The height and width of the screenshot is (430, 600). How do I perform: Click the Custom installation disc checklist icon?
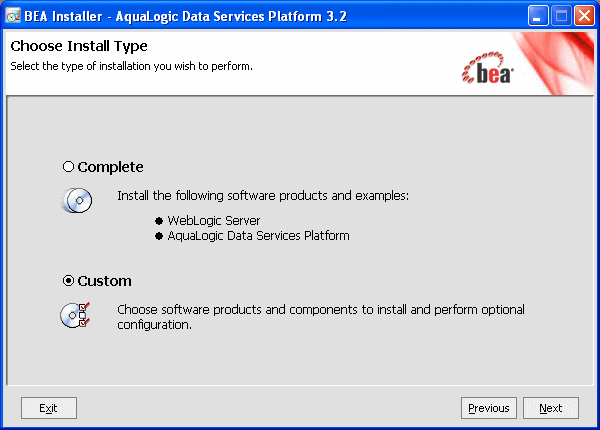point(75,315)
